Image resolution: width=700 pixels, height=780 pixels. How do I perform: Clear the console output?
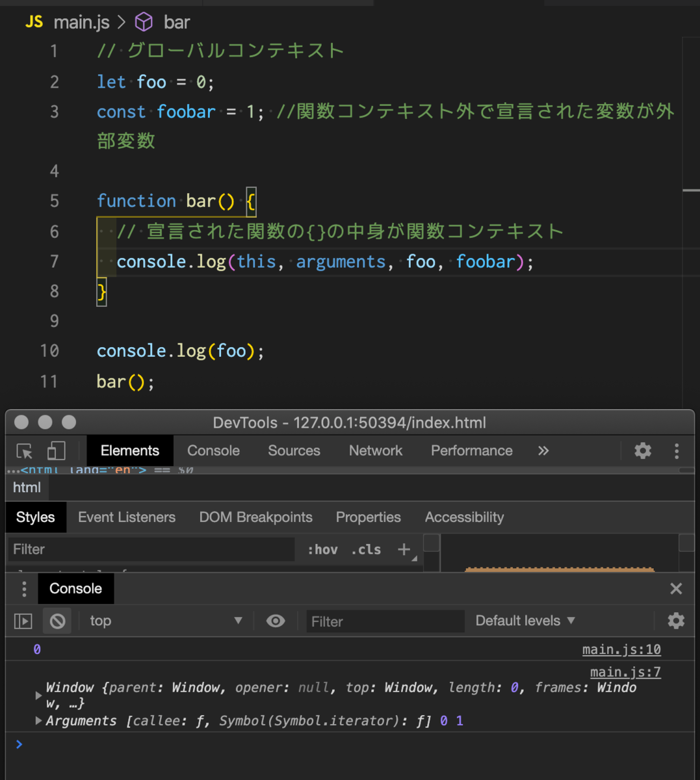(58, 621)
